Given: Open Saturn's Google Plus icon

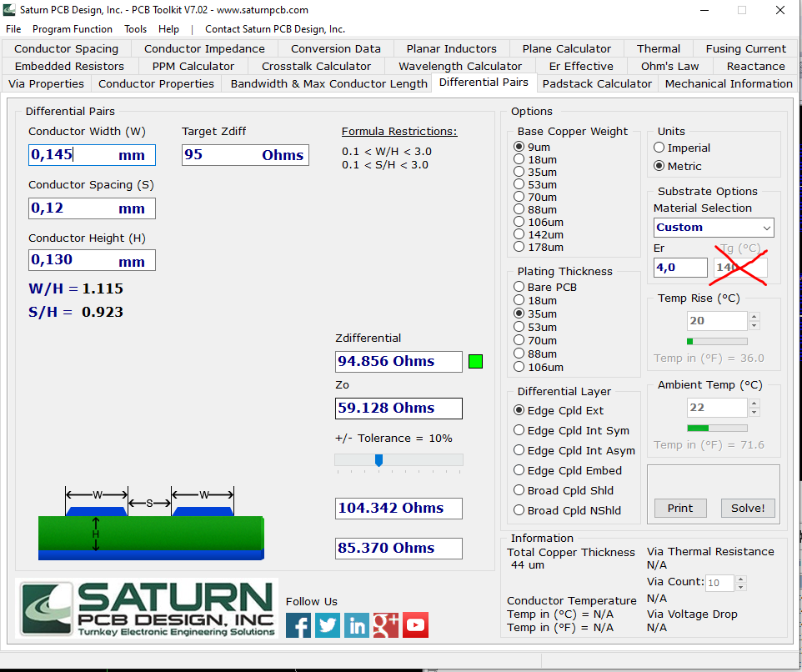Looking at the screenshot, I should [x=386, y=625].
